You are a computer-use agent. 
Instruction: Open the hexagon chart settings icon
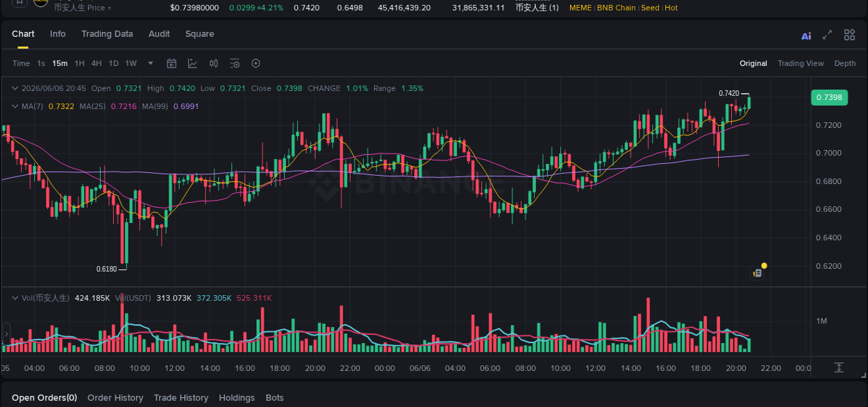click(x=256, y=63)
